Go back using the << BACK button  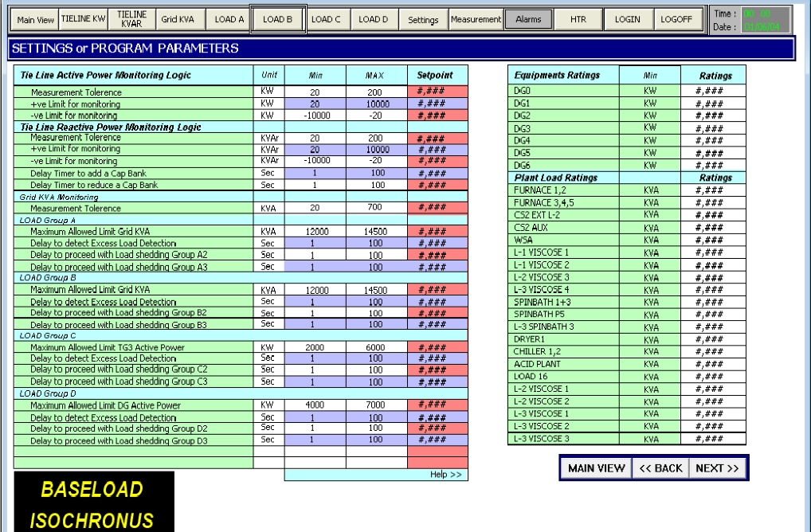[661, 467]
